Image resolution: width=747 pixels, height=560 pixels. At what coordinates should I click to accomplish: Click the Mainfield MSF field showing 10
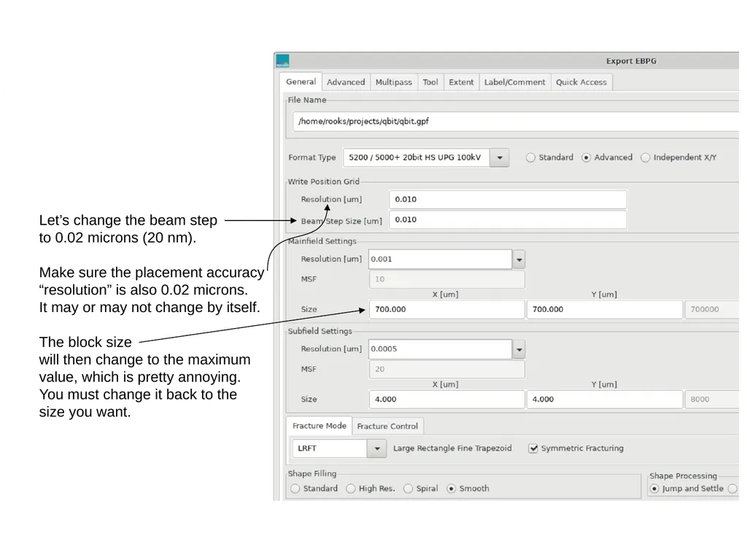(x=446, y=279)
